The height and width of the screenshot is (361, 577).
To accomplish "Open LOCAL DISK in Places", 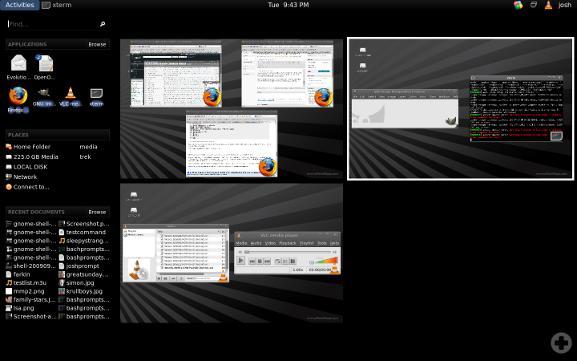I will (x=26, y=167).
